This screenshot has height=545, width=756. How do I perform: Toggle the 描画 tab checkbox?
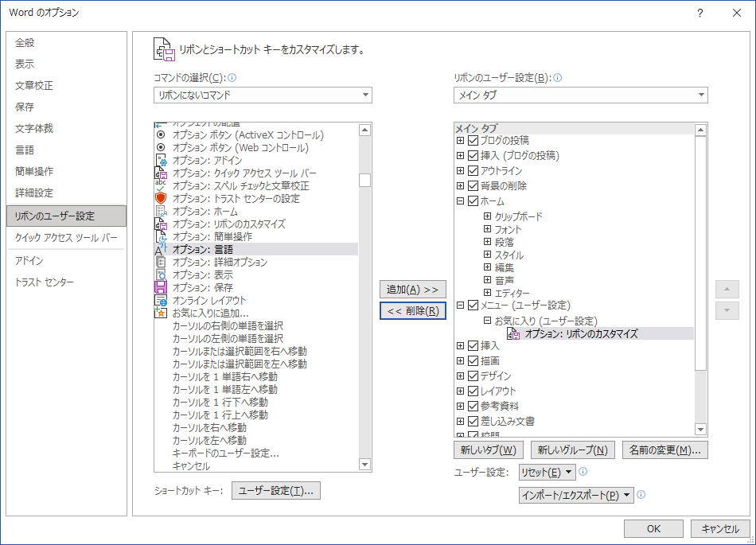coord(473,361)
